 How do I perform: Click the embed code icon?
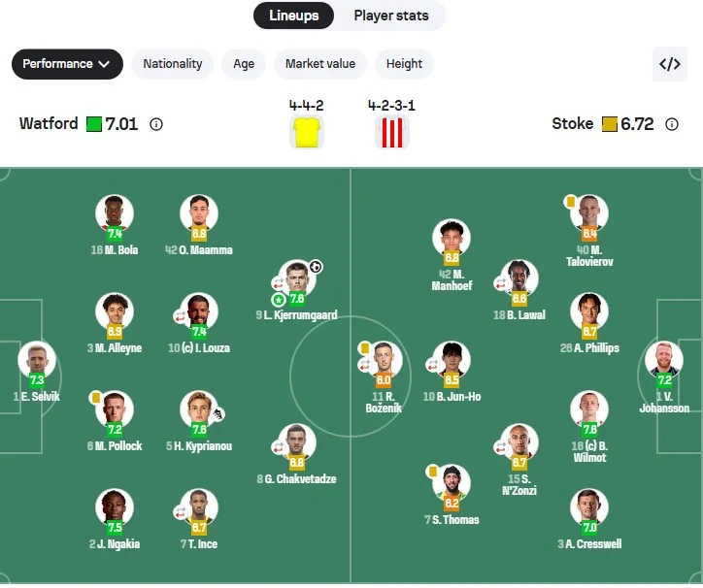[670, 64]
